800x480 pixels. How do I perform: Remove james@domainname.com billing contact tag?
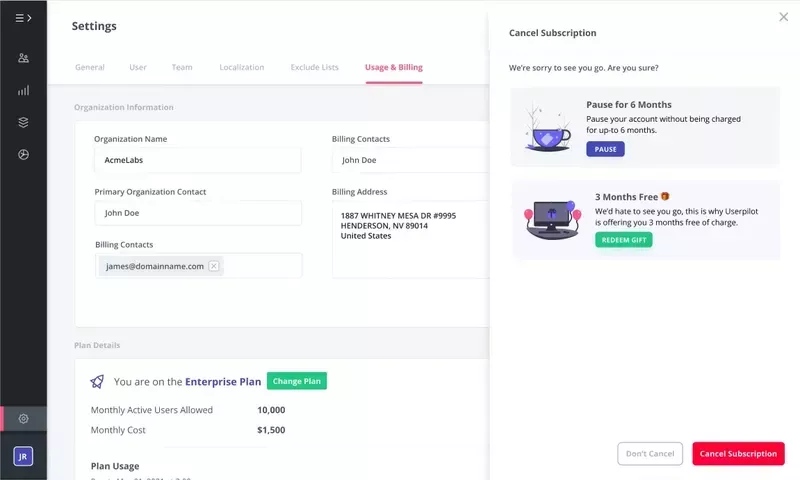pyautogui.click(x=213, y=266)
